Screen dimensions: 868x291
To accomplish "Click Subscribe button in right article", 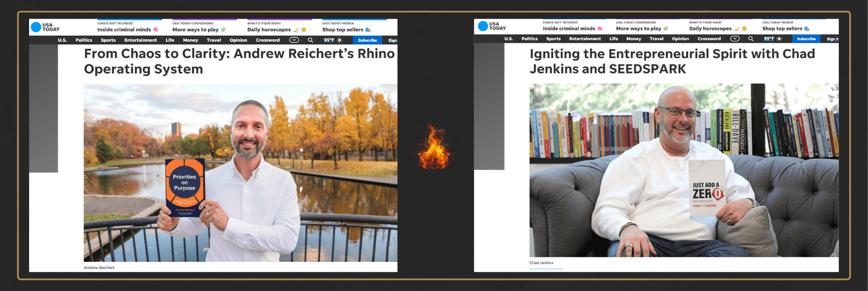I will pyautogui.click(x=806, y=39).
